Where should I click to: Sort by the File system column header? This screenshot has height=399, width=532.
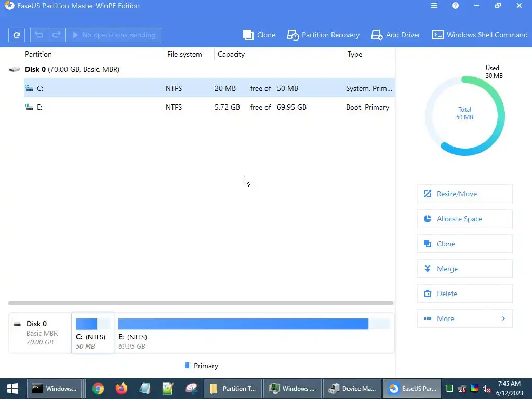(184, 54)
